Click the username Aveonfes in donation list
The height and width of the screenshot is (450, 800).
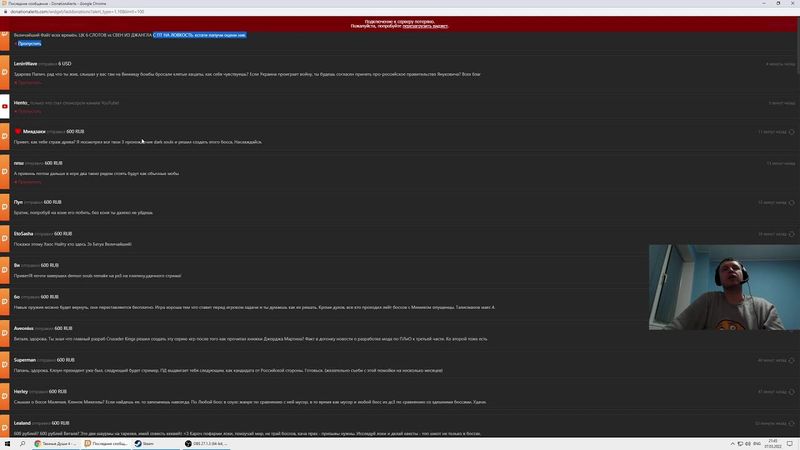(25, 329)
